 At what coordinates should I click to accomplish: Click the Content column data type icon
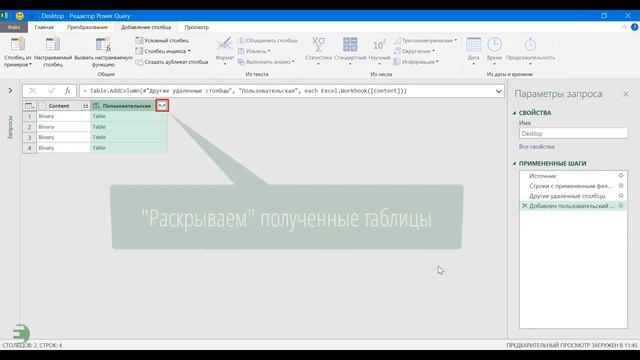(42, 106)
